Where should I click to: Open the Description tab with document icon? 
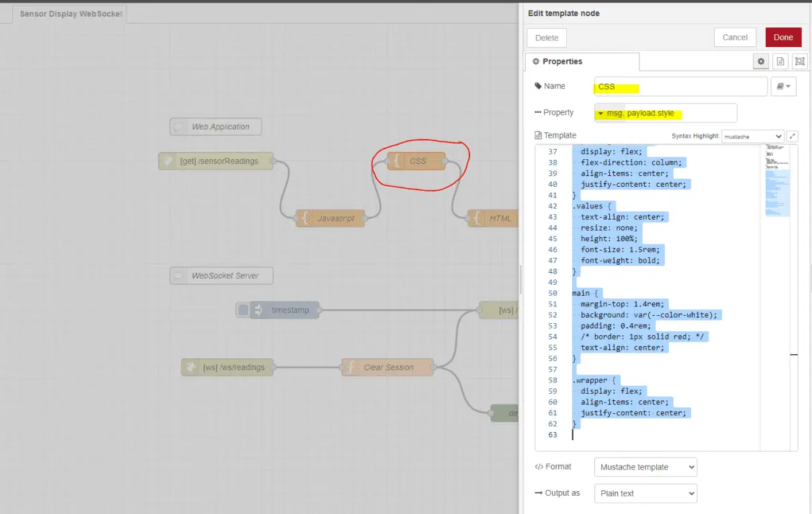point(780,61)
